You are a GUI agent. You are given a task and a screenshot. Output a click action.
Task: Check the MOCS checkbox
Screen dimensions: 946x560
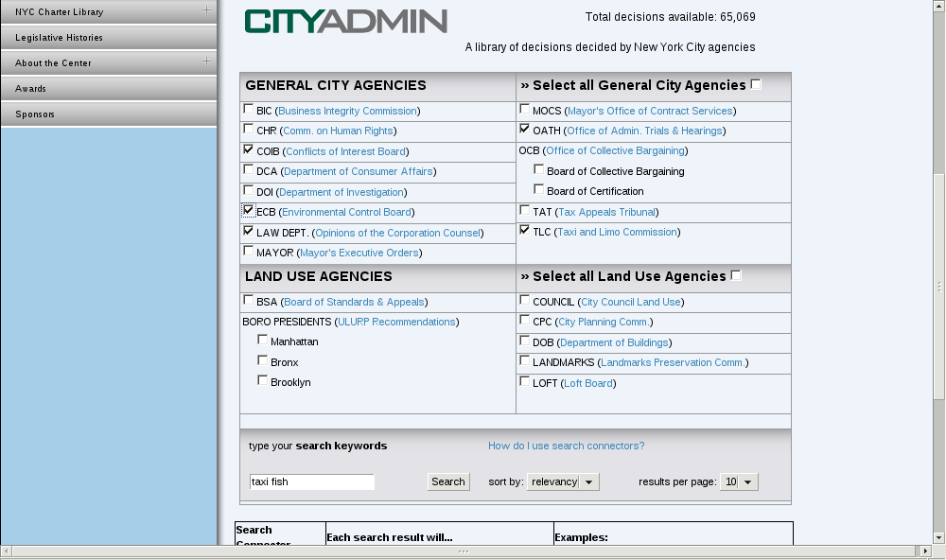524,109
